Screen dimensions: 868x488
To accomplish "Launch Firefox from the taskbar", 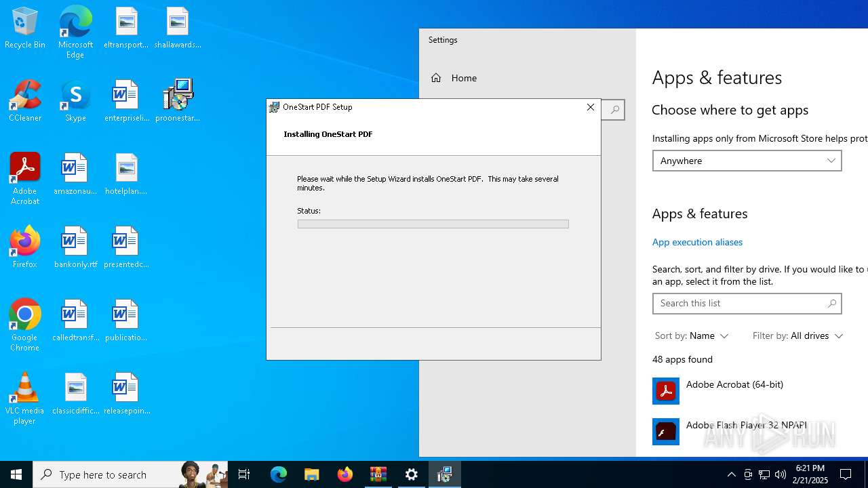I will pos(345,474).
